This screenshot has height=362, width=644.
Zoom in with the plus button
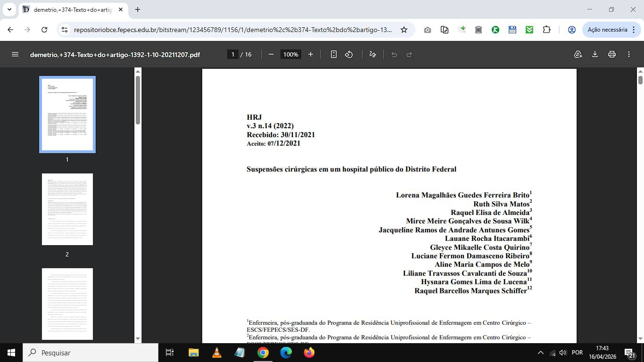click(311, 54)
